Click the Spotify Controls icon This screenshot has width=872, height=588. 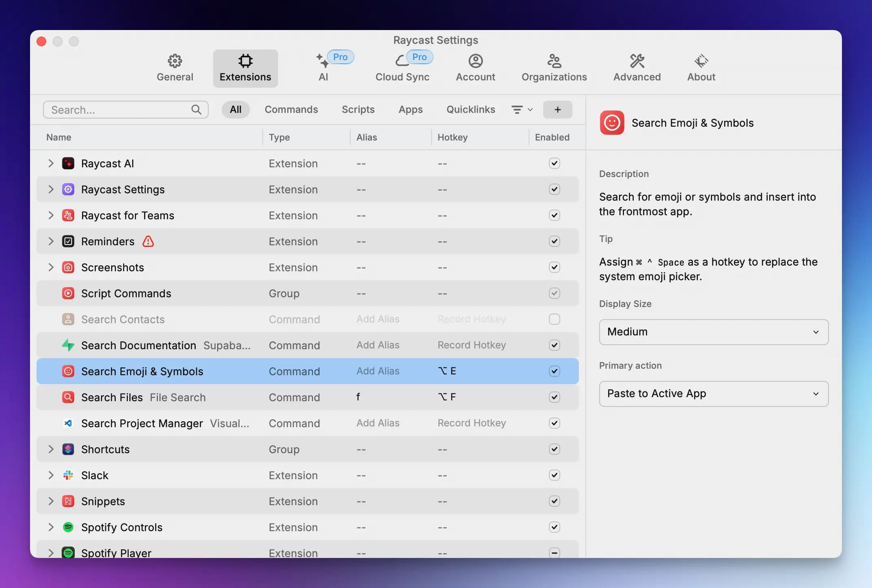point(68,527)
